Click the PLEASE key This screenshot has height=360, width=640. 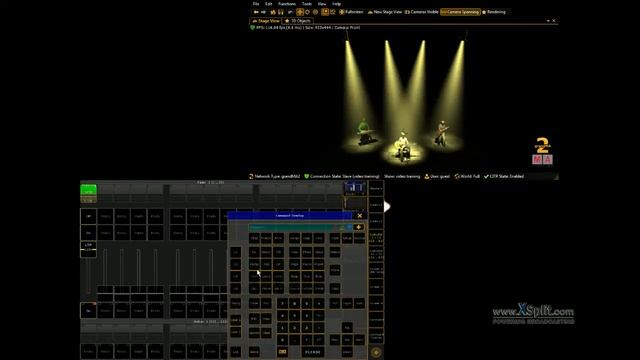[x=313, y=352]
